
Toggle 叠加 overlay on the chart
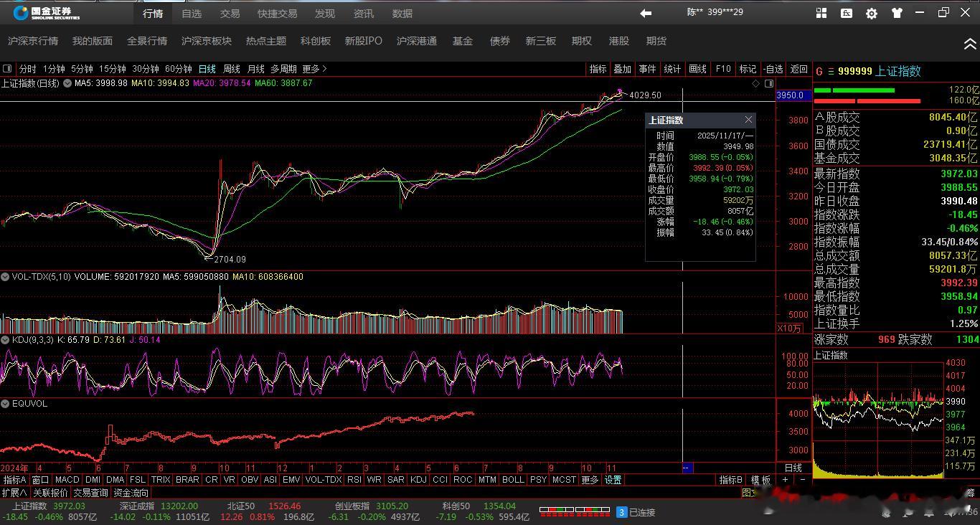(622, 69)
